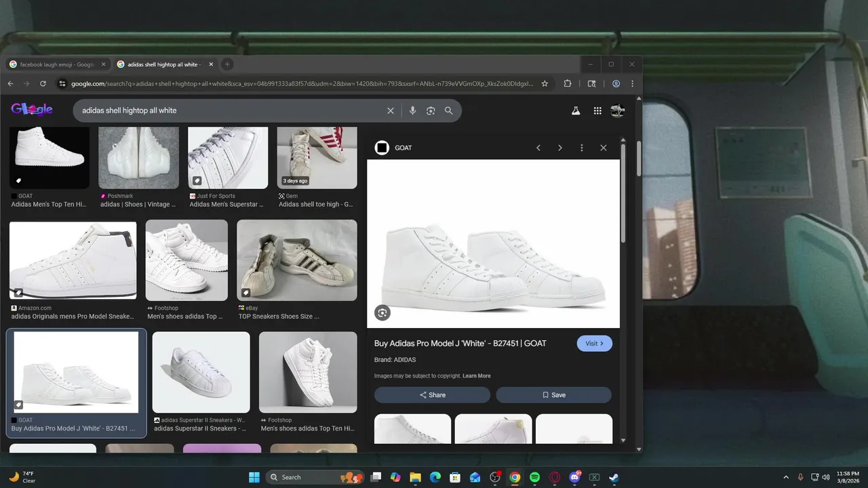The height and width of the screenshot is (488, 868).
Task: Switch to facebook laugh emoji tab
Action: pos(57,64)
